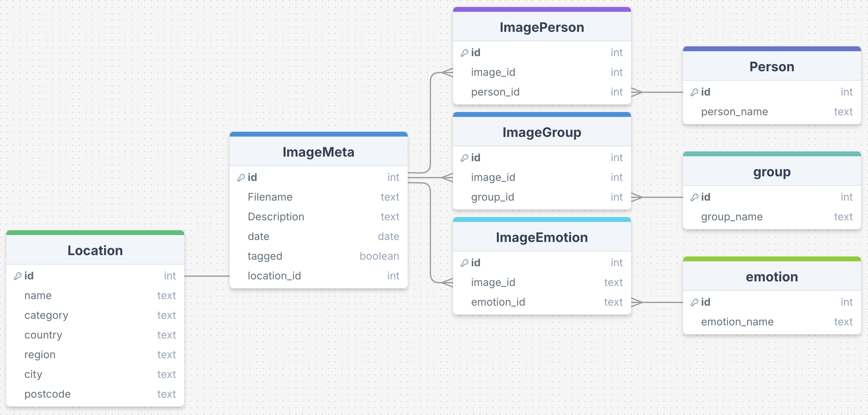The width and height of the screenshot is (868, 415).
Task: Click the key icon in Person table
Action: click(x=695, y=92)
